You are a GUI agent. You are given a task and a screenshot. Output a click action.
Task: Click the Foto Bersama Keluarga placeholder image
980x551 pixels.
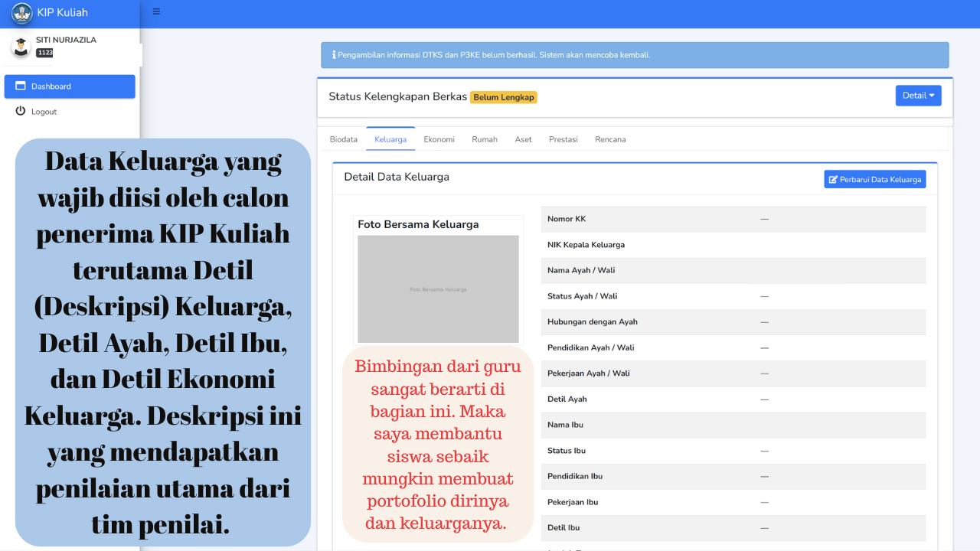[x=438, y=289]
